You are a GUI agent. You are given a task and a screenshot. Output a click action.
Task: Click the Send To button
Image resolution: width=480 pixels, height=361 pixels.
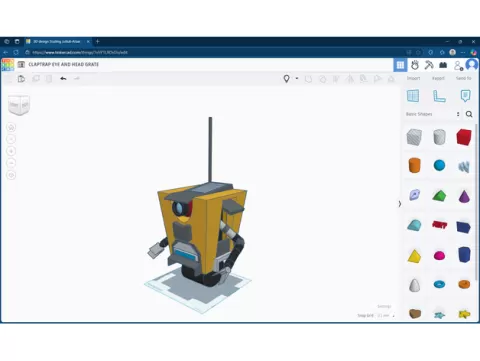tap(463, 78)
